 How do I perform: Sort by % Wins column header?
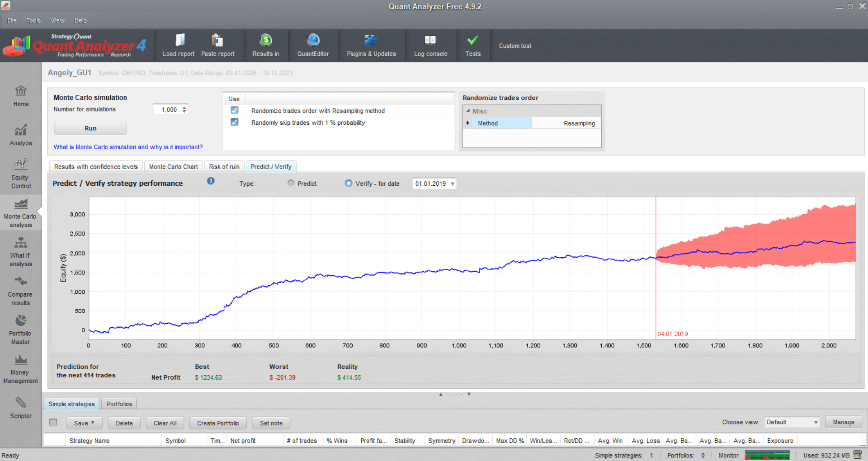(339, 441)
